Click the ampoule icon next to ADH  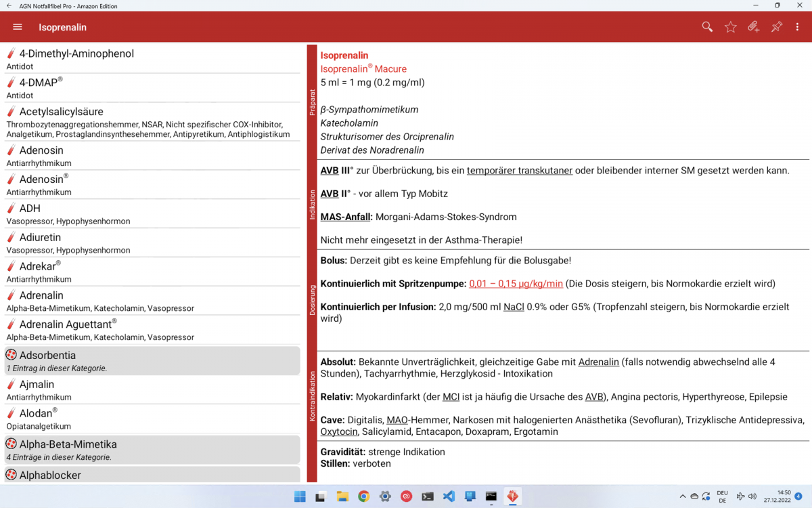12,209
